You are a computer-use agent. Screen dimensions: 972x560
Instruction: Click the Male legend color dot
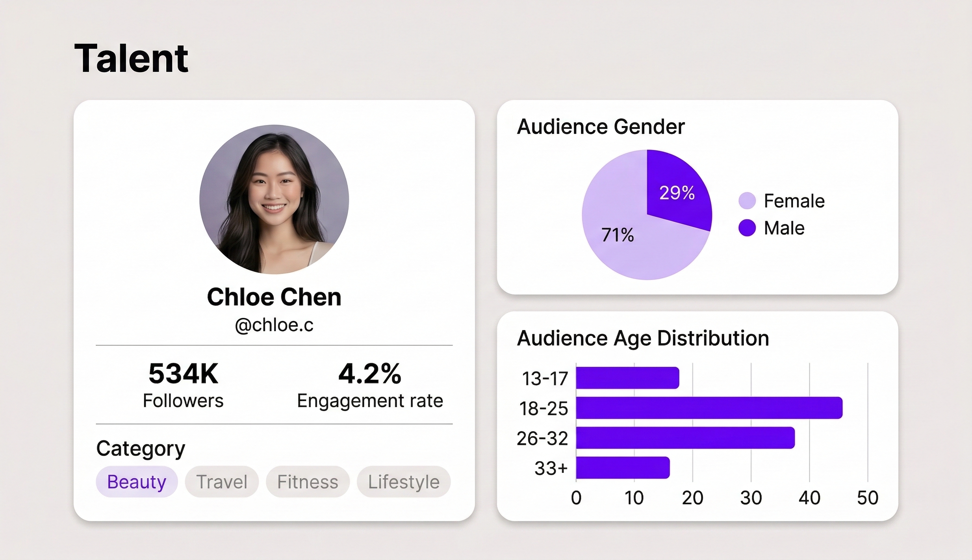pos(747,228)
